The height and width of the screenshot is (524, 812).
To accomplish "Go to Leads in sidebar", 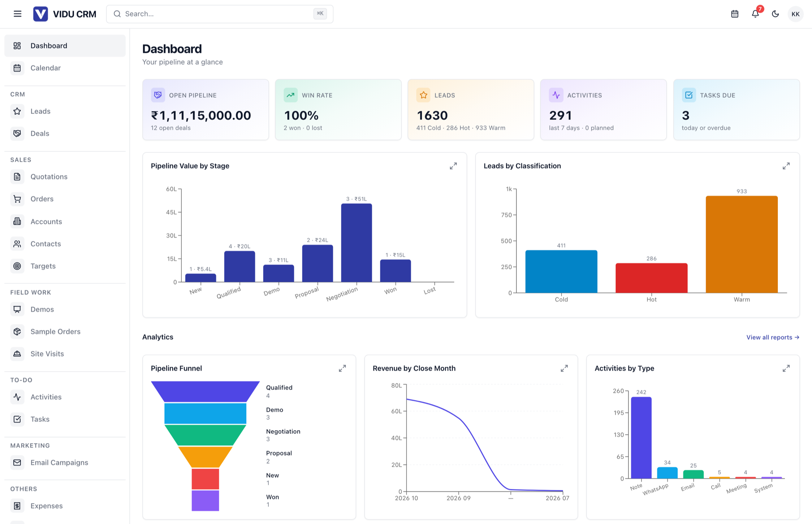I will point(65,111).
